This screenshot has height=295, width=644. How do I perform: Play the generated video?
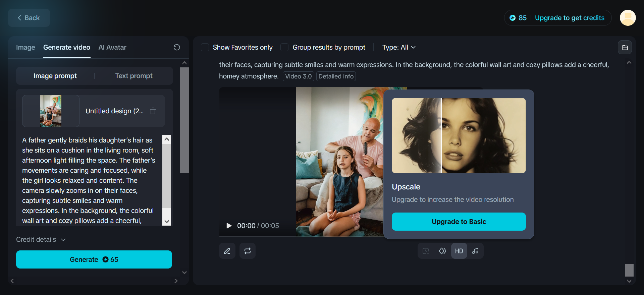click(229, 226)
